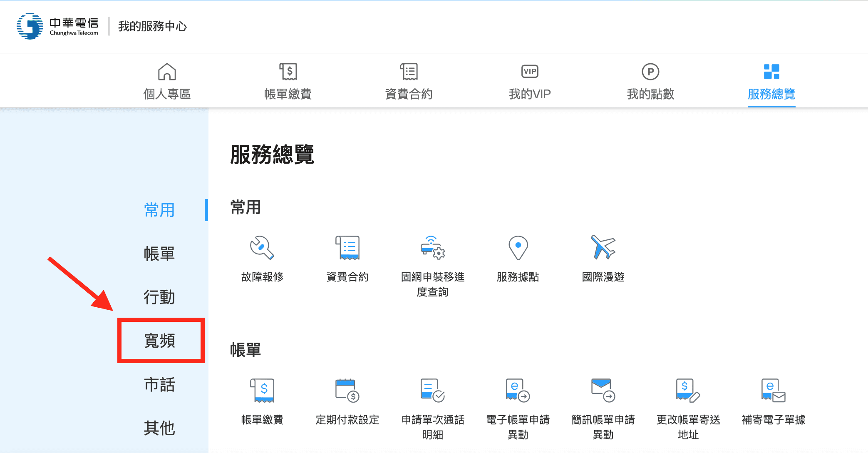868x453 pixels.
Task: Click the 帳單 section heading
Action: point(246,350)
